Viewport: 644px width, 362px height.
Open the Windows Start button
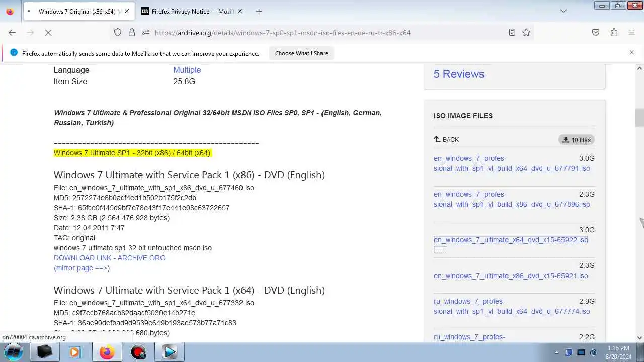click(14, 352)
